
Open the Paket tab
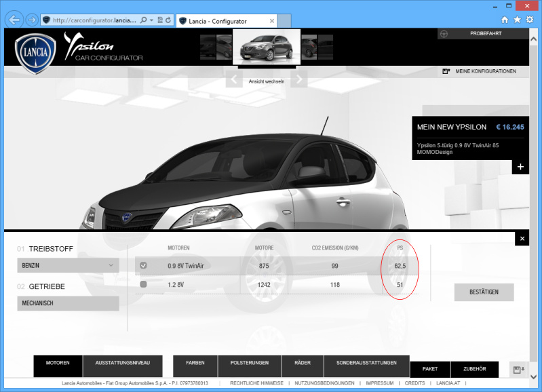430,369
